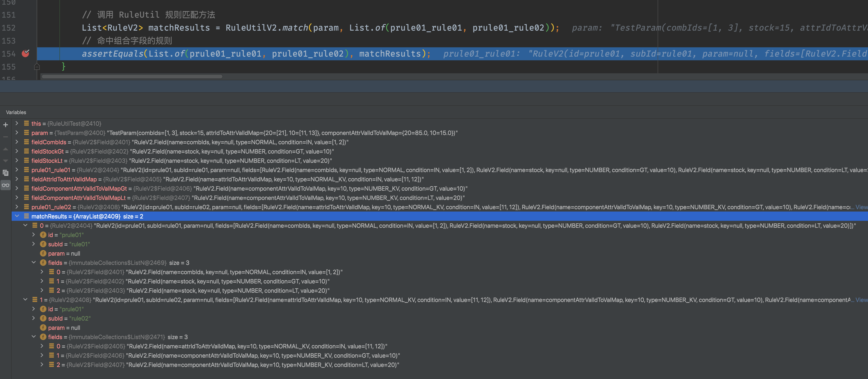Click the variable icon beside param TestParam
The image size is (868, 379).
(26, 133)
